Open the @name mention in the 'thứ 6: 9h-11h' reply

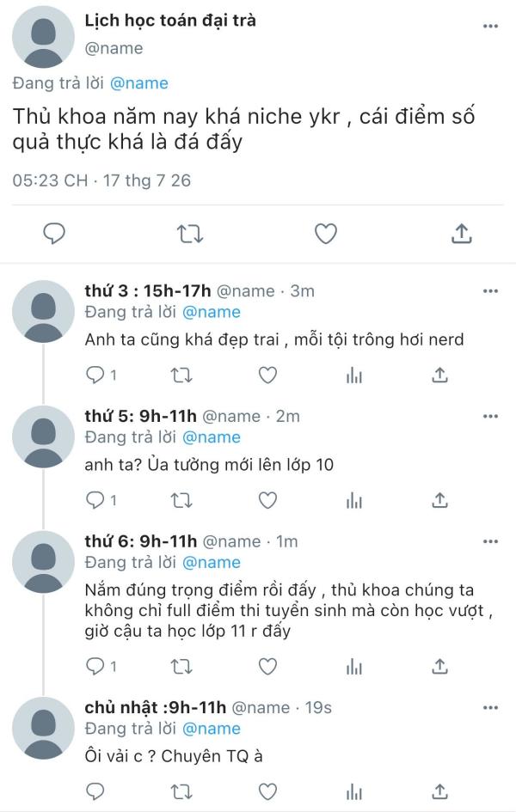point(212,563)
